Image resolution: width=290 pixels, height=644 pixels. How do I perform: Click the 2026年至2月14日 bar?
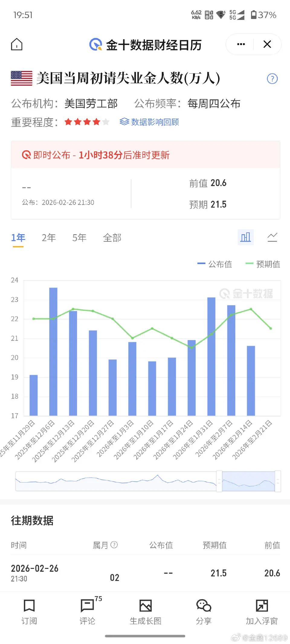click(251, 381)
